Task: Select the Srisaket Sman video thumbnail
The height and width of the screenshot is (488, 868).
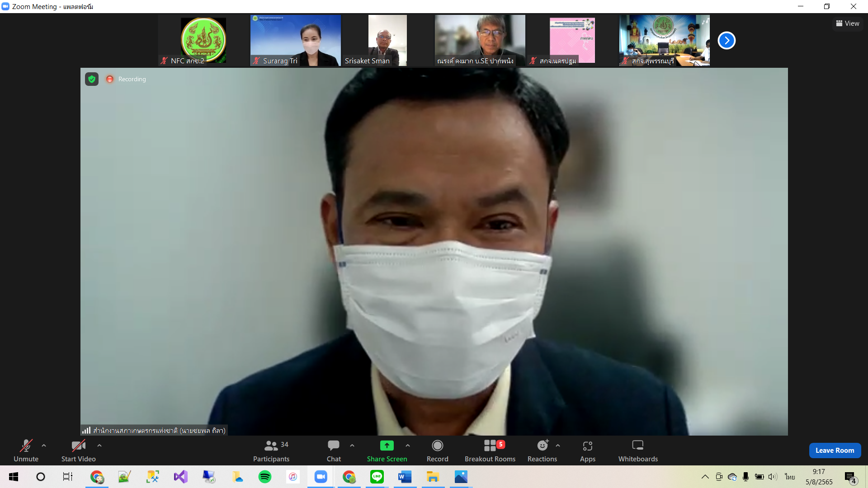Action: click(x=387, y=41)
